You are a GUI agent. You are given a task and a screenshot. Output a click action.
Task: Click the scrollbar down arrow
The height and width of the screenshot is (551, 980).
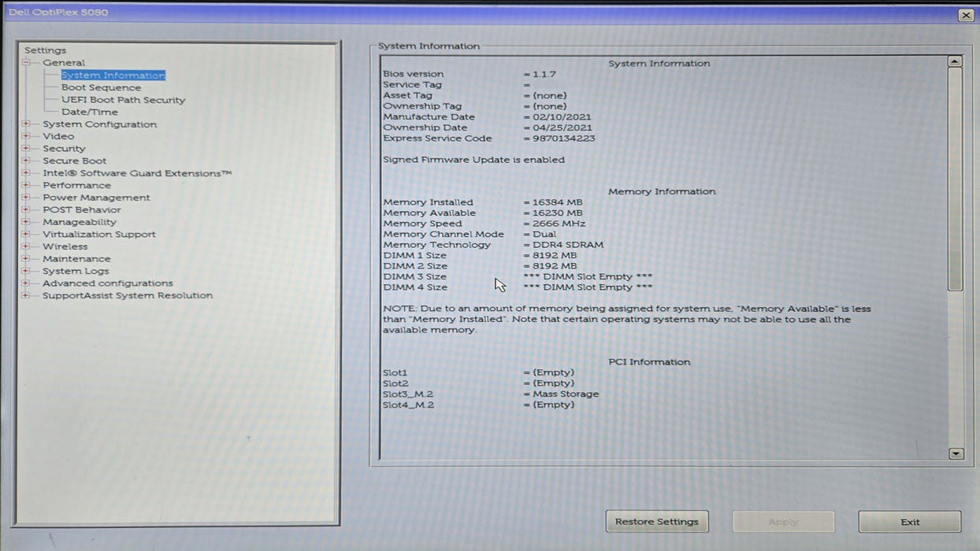click(x=956, y=453)
